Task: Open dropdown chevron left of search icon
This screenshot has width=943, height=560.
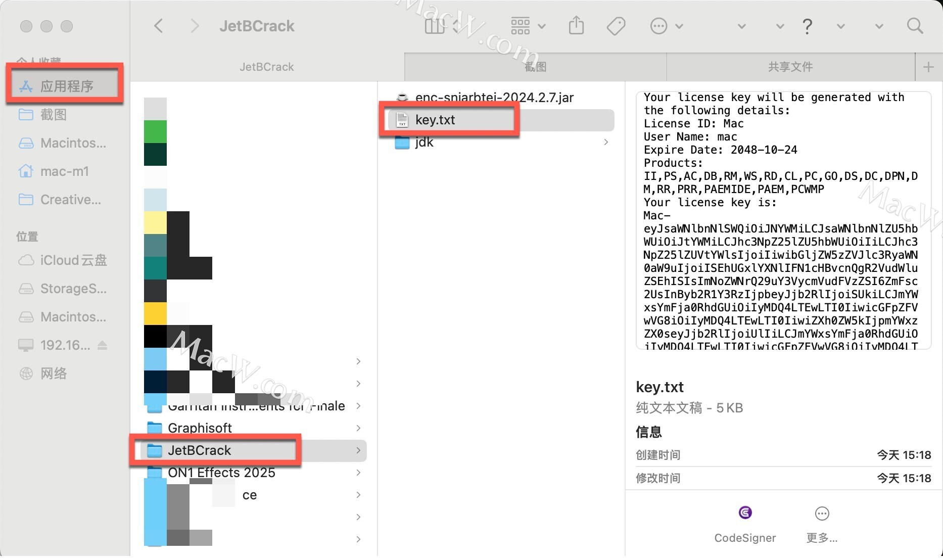Action: coord(879,26)
